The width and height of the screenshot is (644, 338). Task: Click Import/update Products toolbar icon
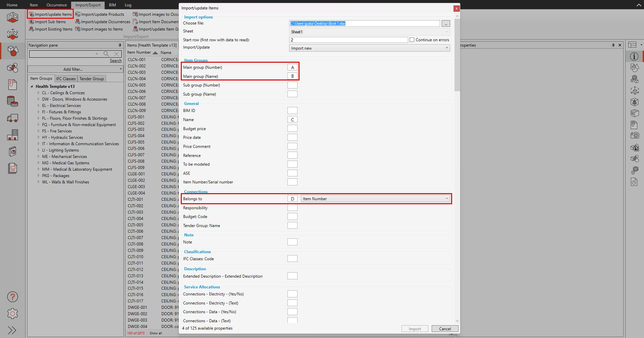[x=78, y=14]
